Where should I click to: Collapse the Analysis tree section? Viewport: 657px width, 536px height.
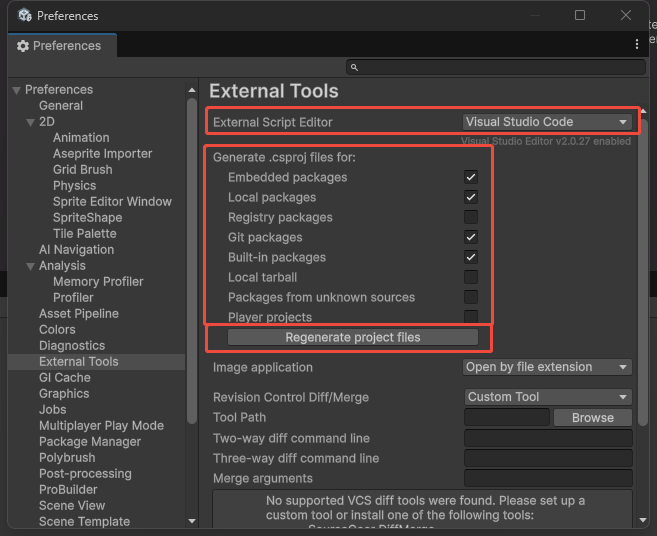(31, 267)
